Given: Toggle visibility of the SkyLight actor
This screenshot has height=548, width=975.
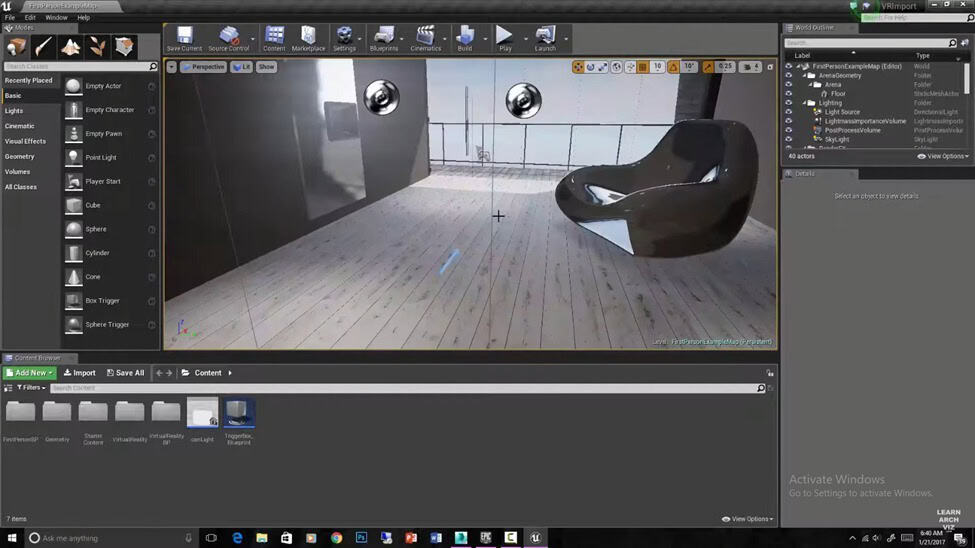Looking at the screenshot, I should (788, 139).
